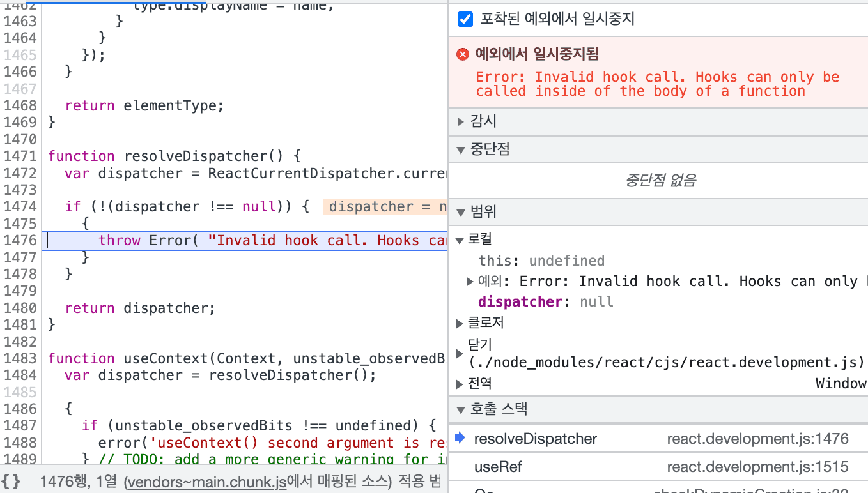Click 'return dispatcher;' code line
Screen dimensions: 868x493
click(x=140, y=308)
